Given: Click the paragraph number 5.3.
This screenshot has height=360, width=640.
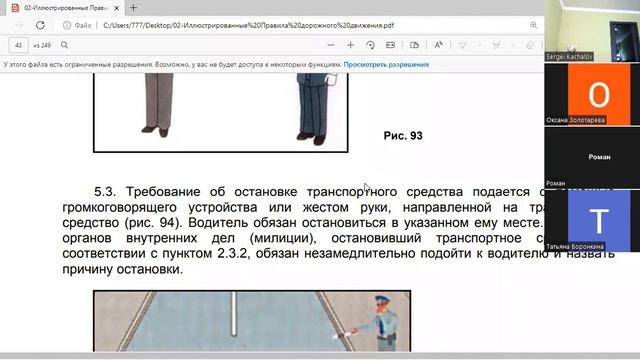Looking at the screenshot, I should tap(105, 191).
